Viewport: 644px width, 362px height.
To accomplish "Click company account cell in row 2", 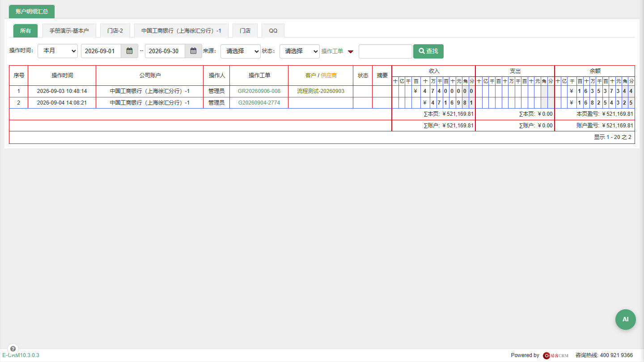I will [150, 103].
